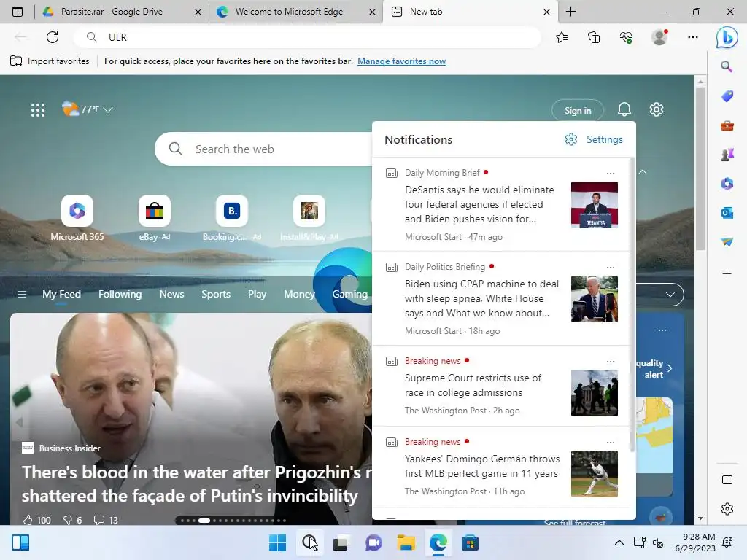Open sidebar Games chess icon

click(x=727, y=155)
